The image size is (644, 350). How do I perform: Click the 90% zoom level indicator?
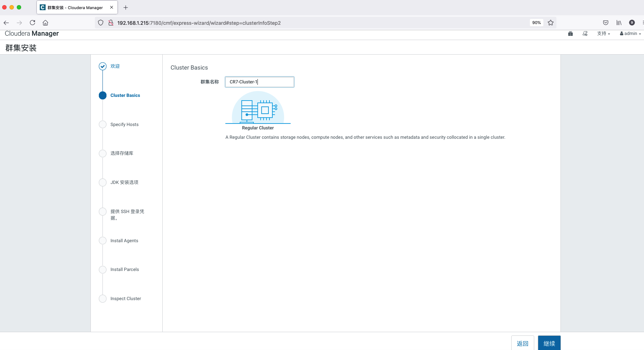(536, 23)
